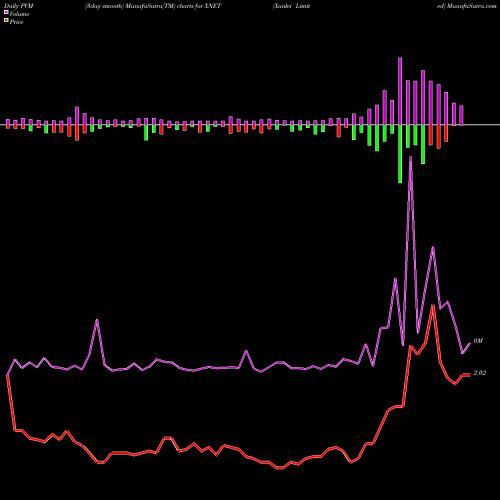Click the highest peak of red price line
Screen dimensions: 500x500
tap(433, 306)
